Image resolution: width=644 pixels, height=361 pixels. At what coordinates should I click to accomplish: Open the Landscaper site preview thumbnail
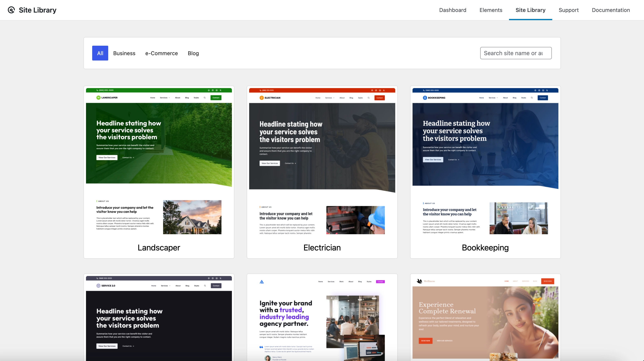coord(159,161)
